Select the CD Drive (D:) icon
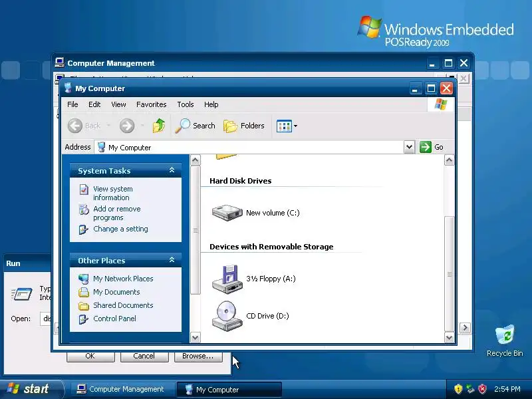 point(227,316)
